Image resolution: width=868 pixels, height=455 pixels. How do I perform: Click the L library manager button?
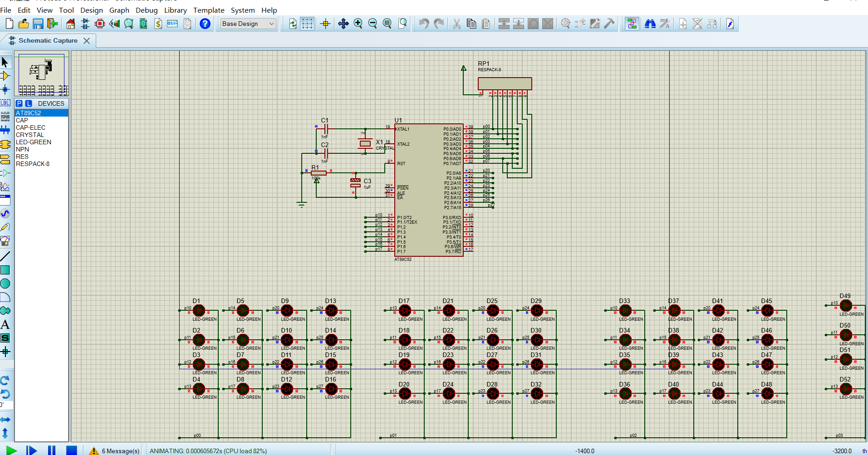tap(29, 103)
